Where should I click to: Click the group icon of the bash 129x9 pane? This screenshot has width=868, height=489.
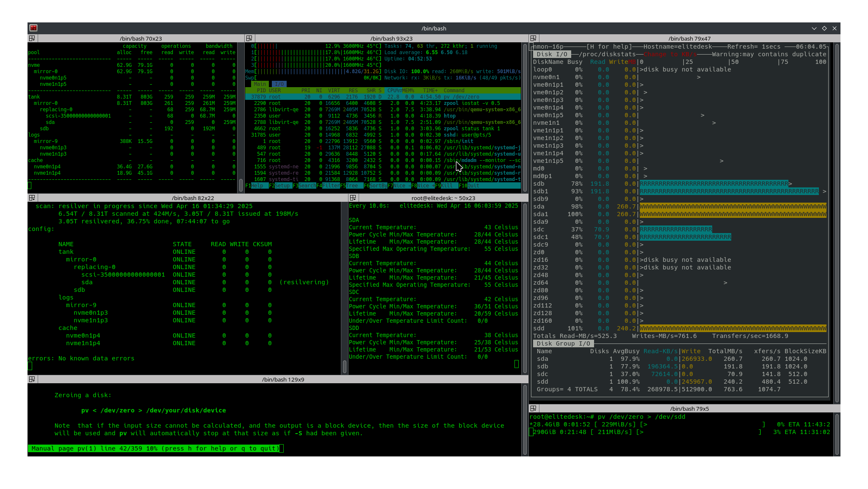pos(32,379)
